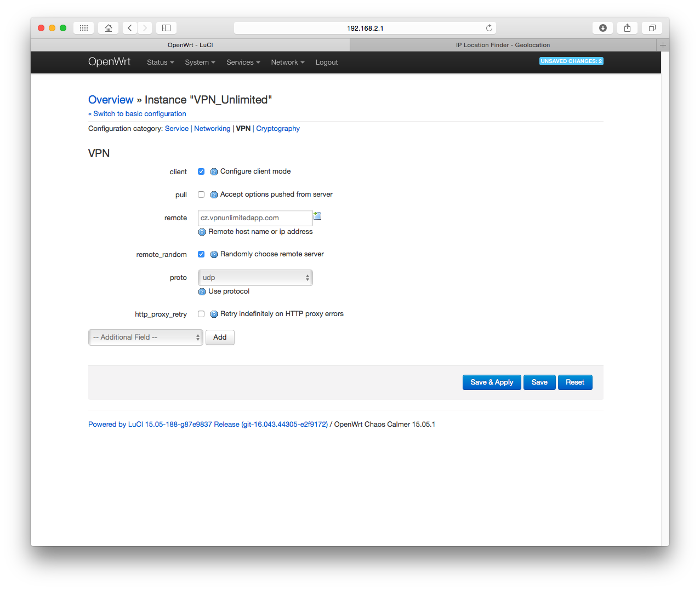Click help icon beside Accept options pushed
Viewport: 700px width, 590px height.
214,194
